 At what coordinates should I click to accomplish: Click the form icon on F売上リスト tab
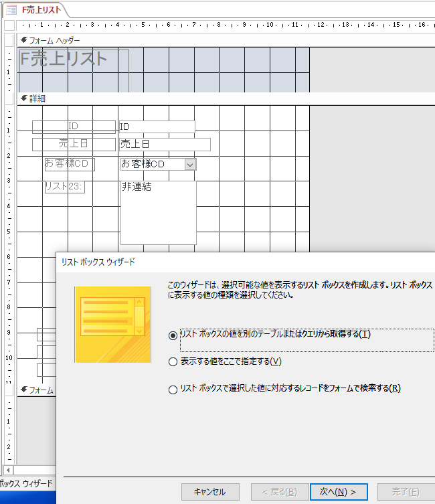click(x=11, y=9)
